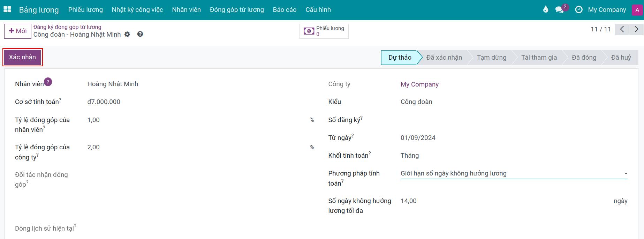Open the Đóng góp từ lương menu
Image resolution: width=644 pixels, height=239 pixels.
point(237,10)
